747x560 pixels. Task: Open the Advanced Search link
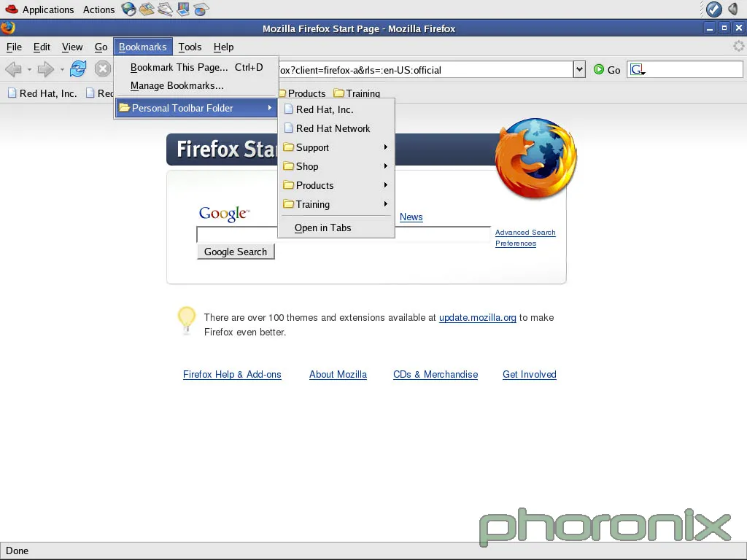(x=525, y=233)
